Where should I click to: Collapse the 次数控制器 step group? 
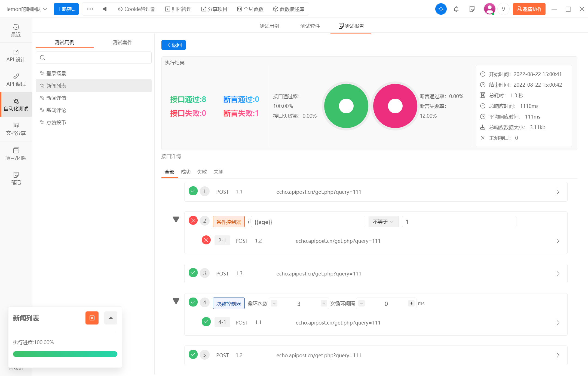pyautogui.click(x=176, y=301)
